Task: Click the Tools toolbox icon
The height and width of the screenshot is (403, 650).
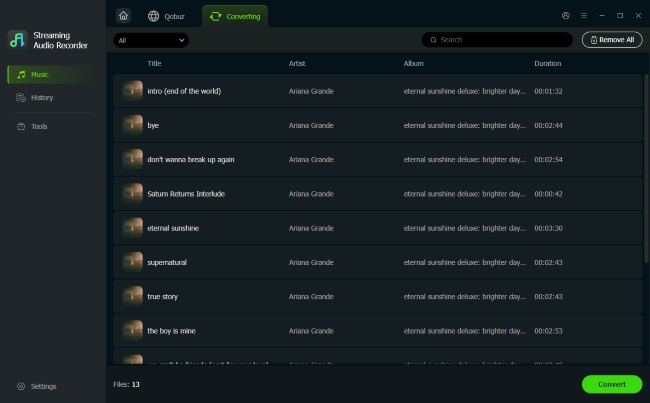Action: (21, 126)
